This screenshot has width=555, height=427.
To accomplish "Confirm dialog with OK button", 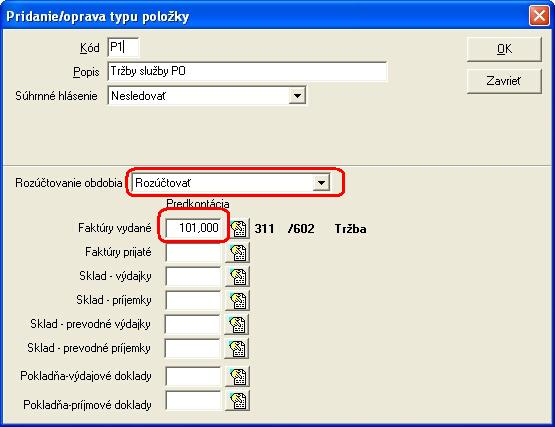I will point(504,49).
